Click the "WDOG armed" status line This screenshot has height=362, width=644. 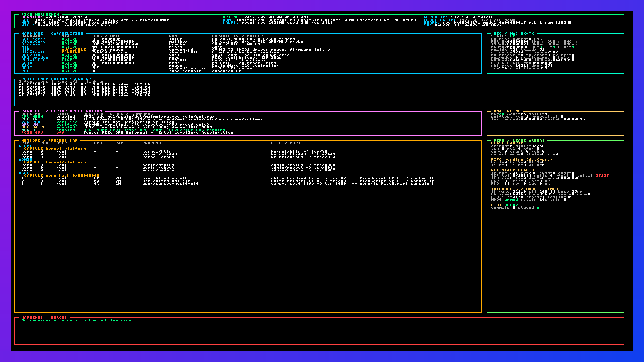click(x=529, y=200)
